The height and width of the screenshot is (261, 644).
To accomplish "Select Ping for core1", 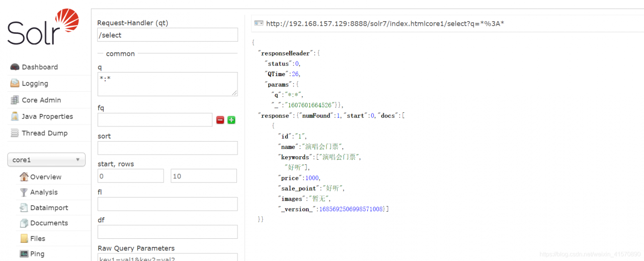I will [37, 254].
